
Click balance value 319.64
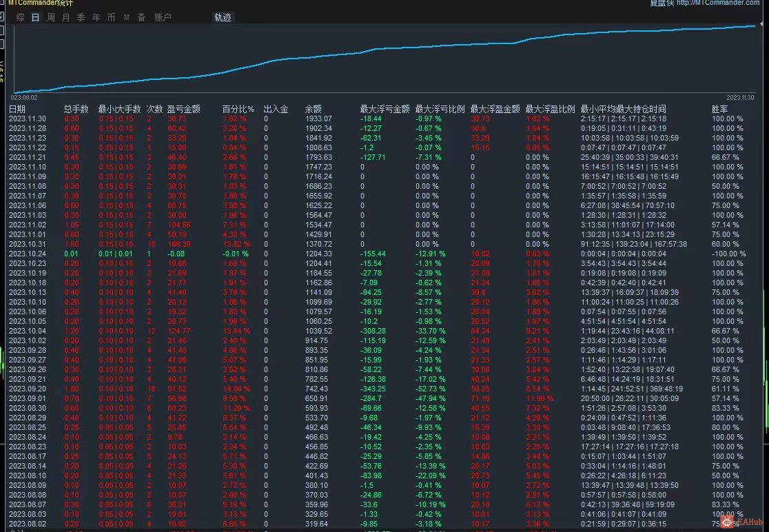[316, 524]
